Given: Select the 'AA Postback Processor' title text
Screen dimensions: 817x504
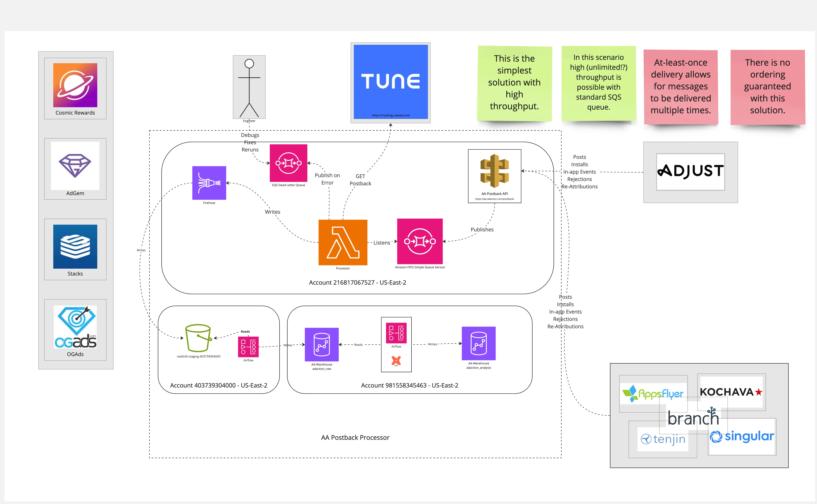Looking at the screenshot, I should 355,438.
